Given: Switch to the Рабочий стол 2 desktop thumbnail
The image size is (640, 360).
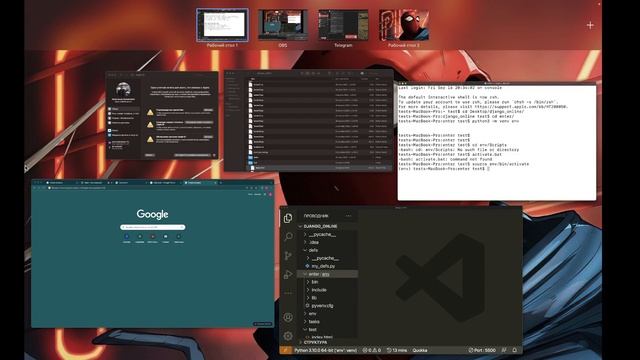Looking at the screenshot, I should click(x=404, y=25).
